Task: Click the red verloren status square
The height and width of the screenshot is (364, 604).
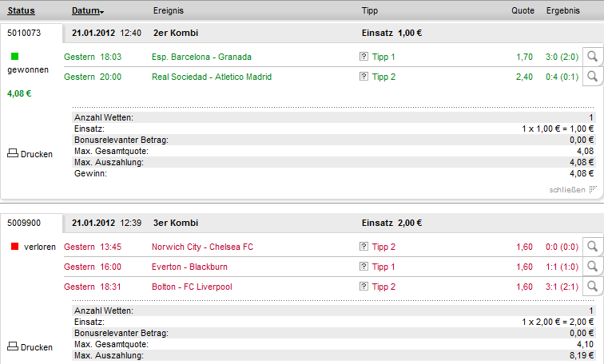Action: (15, 247)
